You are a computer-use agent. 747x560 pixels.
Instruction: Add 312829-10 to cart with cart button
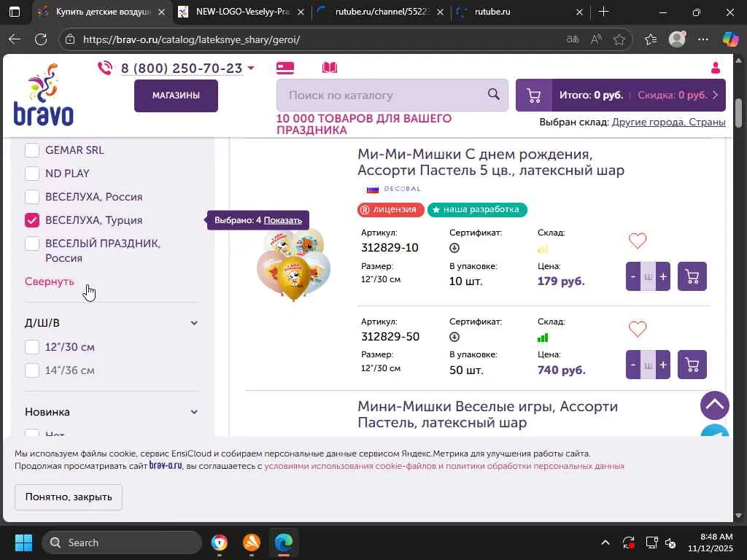click(692, 276)
